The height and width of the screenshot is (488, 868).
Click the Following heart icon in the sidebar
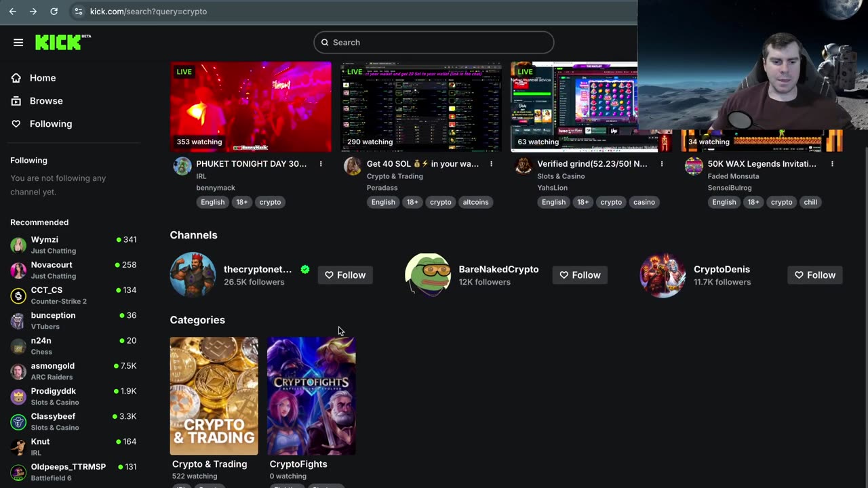(16, 124)
